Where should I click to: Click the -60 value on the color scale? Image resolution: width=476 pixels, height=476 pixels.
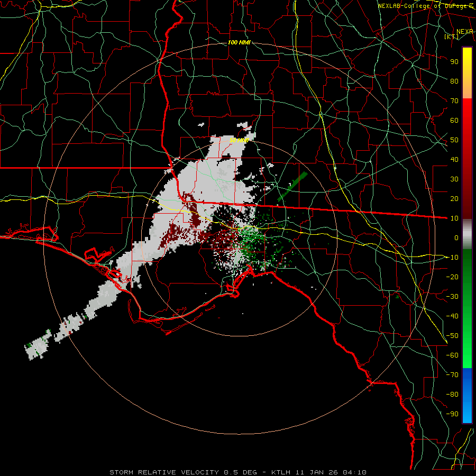(452, 355)
